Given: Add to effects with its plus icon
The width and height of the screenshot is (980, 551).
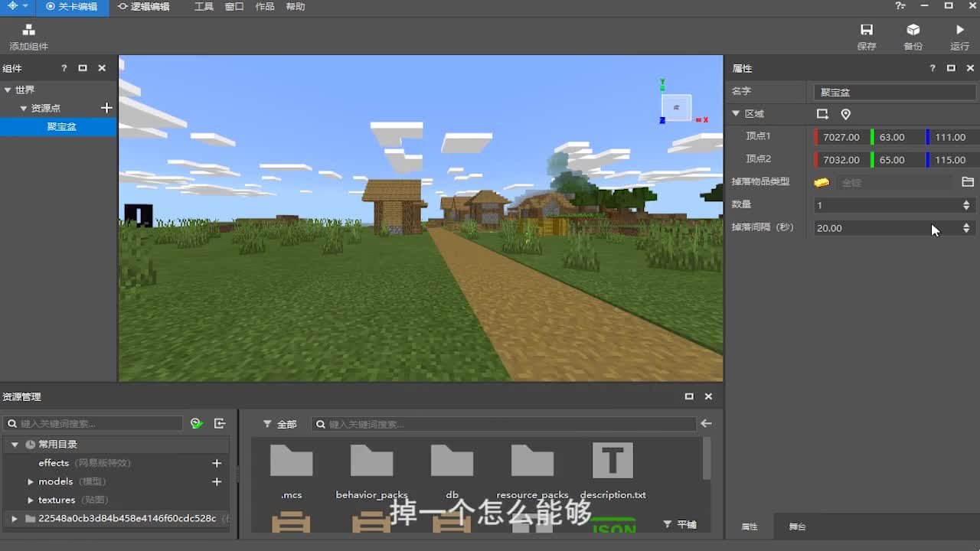Looking at the screenshot, I should click(x=217, y=463).
